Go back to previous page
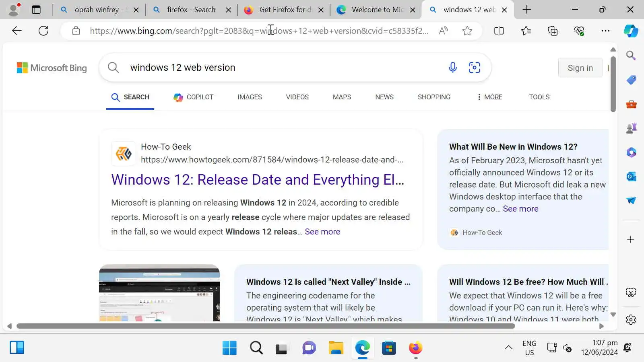 (17, 31)
